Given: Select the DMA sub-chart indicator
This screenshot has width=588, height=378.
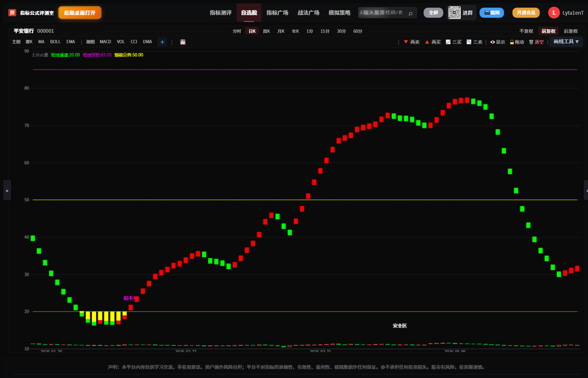Looking at the screenshot, I should [147, 42].
